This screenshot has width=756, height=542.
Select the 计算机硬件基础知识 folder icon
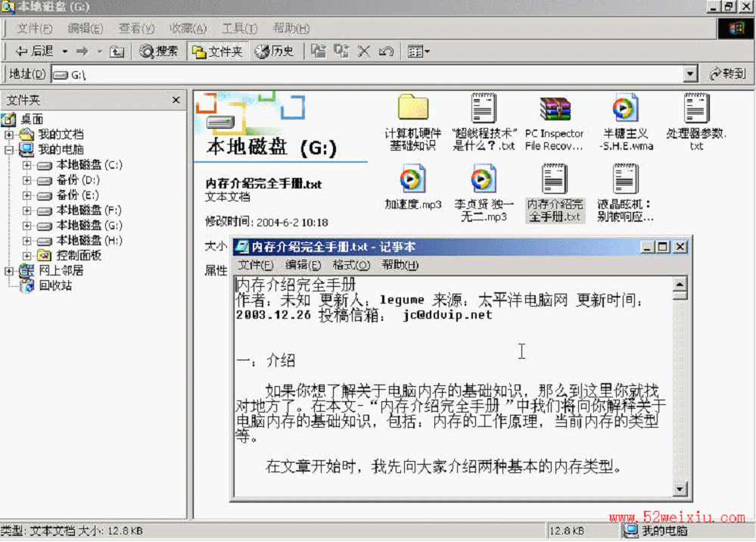(x=412, y=107)
